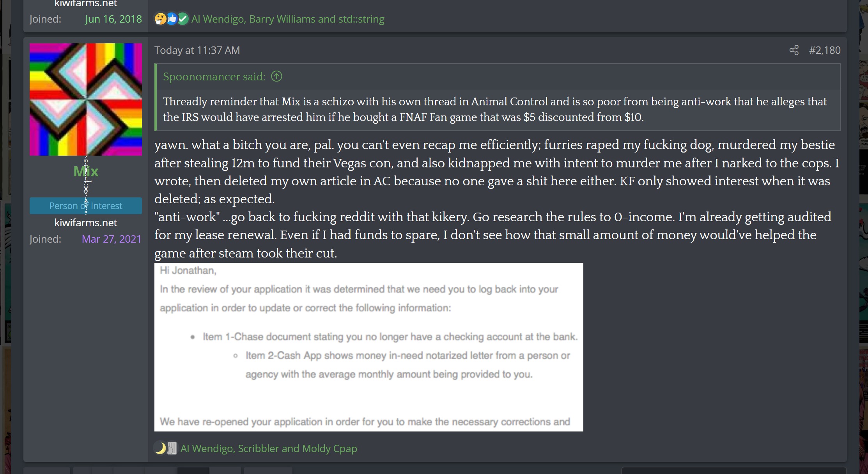Click the Today at 11:37 AM timestamp

click(197, 50)
